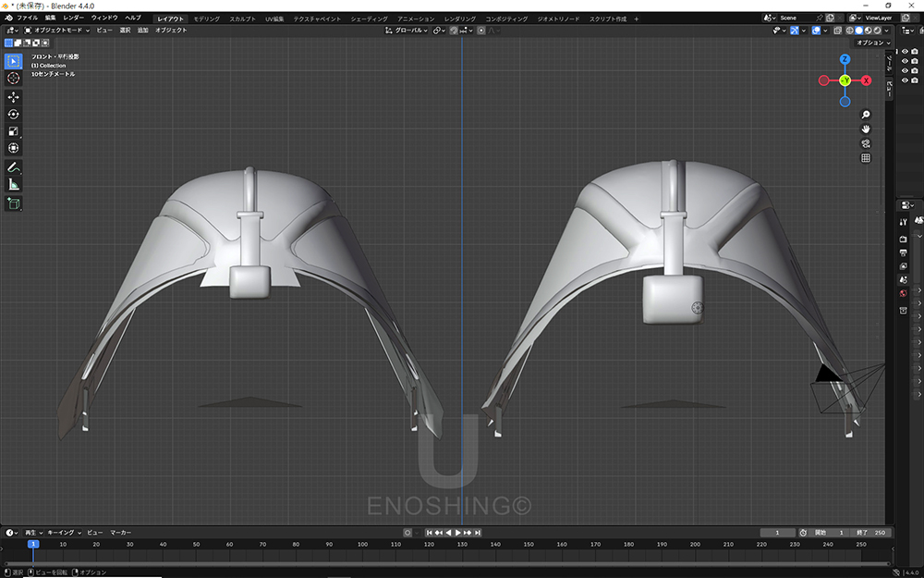Image resolution: width=924 pixels, height=578 pixels.
Task: Open the Output properties tab icon
Action: tap(903, 253)
